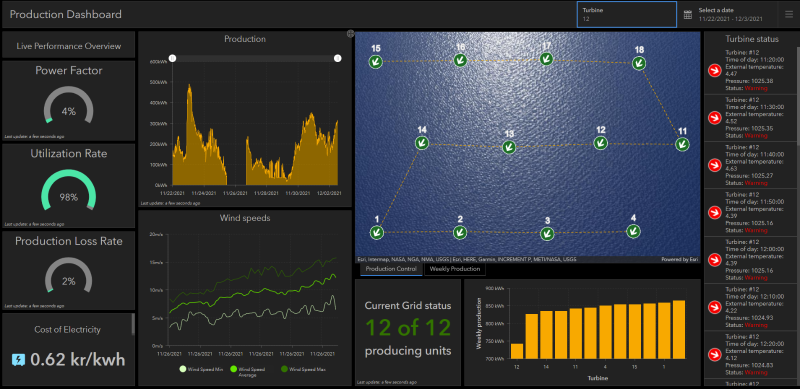Click the Wind speeds chart title

click(x=245, y=218)
